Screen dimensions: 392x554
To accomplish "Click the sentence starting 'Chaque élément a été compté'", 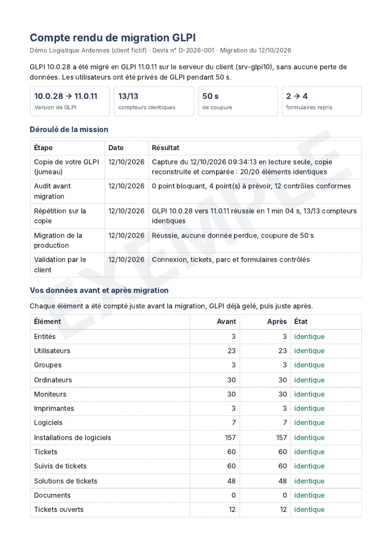I will click(171, 306).
